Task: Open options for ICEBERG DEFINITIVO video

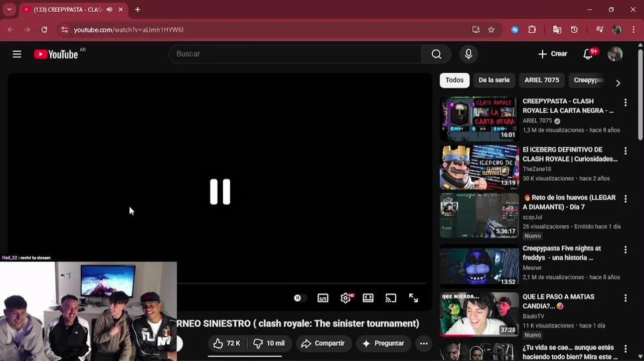Action: pyautogui.click(x=625, y=150)
